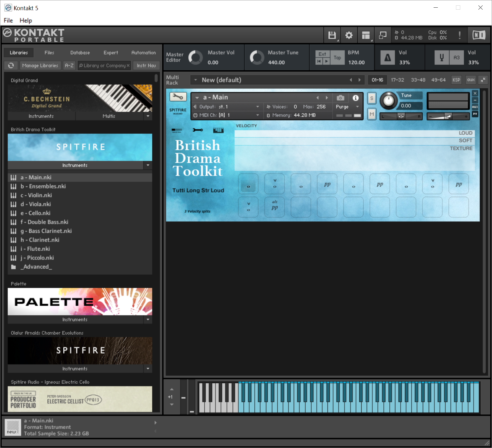Switch to Database tab

point(80,53)
